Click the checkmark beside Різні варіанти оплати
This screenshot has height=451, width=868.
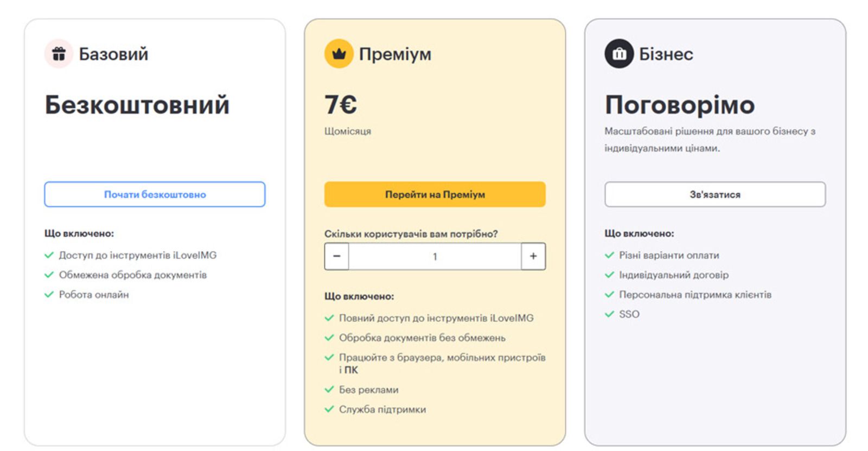(x=608, y=255)
